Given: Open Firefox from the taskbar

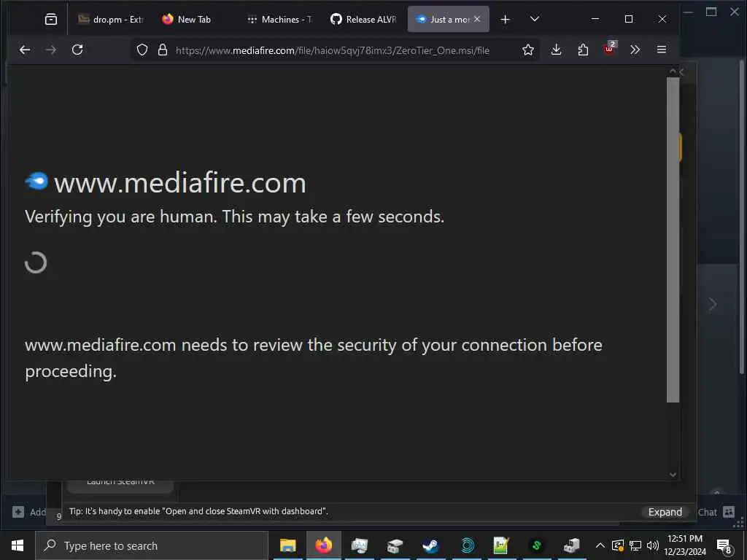Looking at the screenshot, I should click(x=323, y=545).
